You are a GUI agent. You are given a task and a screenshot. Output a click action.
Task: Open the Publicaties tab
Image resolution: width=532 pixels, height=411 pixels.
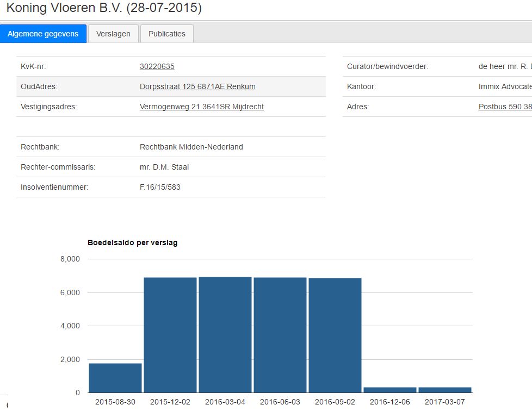point(167,34)
